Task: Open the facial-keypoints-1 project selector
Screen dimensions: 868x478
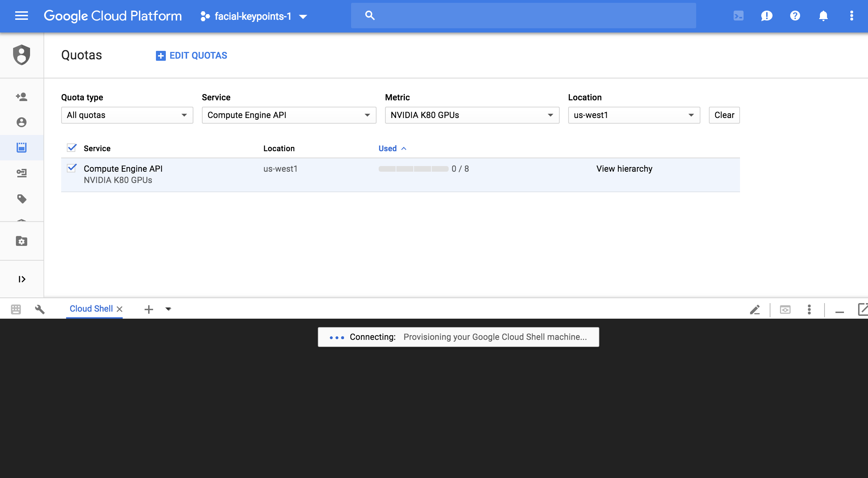Action: coord(254,16)
